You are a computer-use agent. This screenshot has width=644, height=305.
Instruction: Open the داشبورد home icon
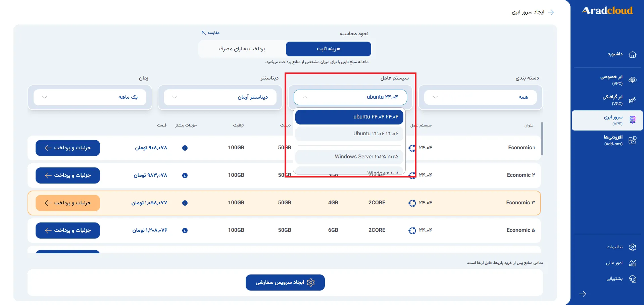[632, 54]
